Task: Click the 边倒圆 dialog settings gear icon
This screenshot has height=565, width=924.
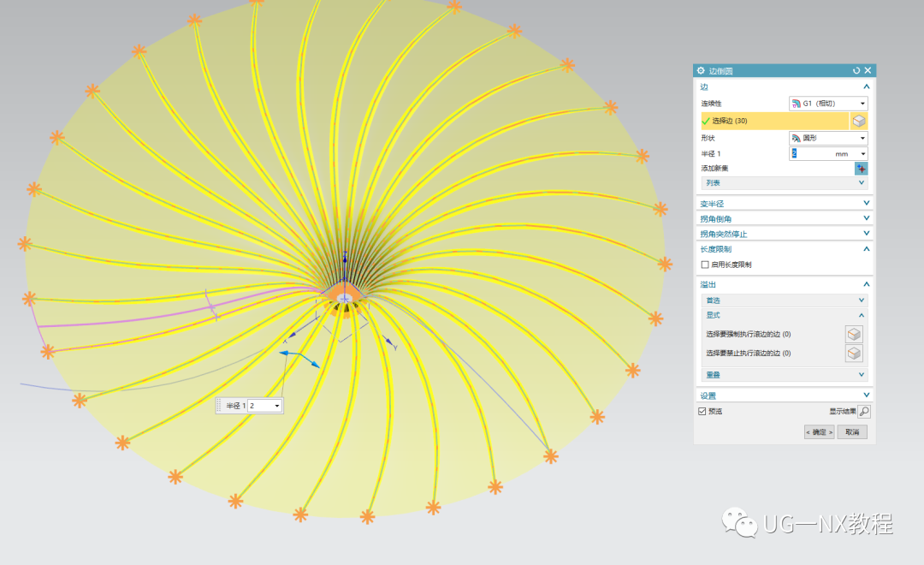Action: click(701, 71)
